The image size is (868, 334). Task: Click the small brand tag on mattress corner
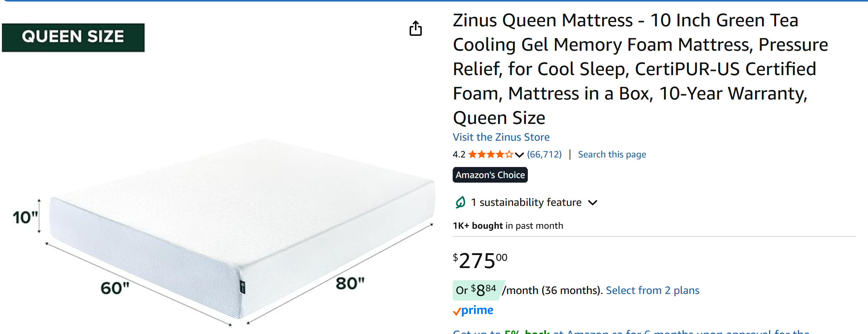pos(243,287)
